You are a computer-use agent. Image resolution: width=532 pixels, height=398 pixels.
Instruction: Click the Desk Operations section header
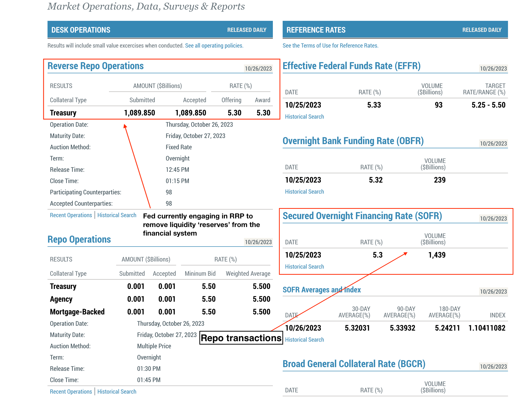pos(81,30)
